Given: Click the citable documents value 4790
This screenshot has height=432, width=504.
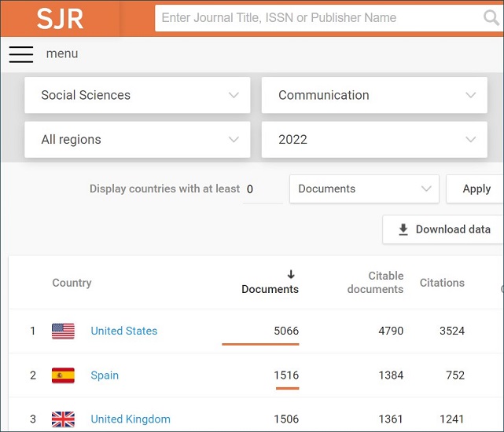Looking at the screenshot, I should (391, 331).
